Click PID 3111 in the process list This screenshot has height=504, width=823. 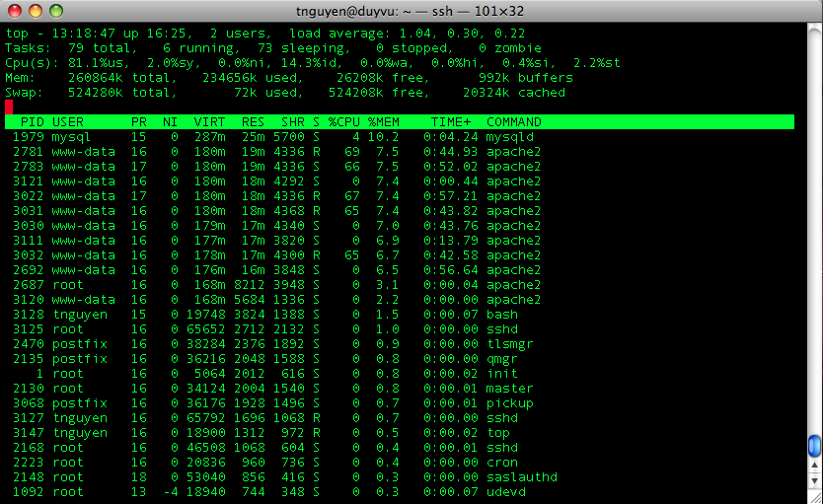[29, 241]
